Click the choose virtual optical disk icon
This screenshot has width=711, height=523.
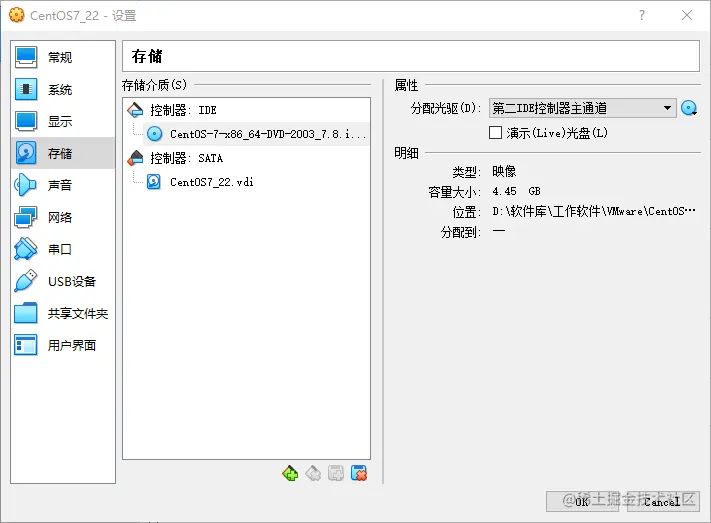[x=689, y=108]
